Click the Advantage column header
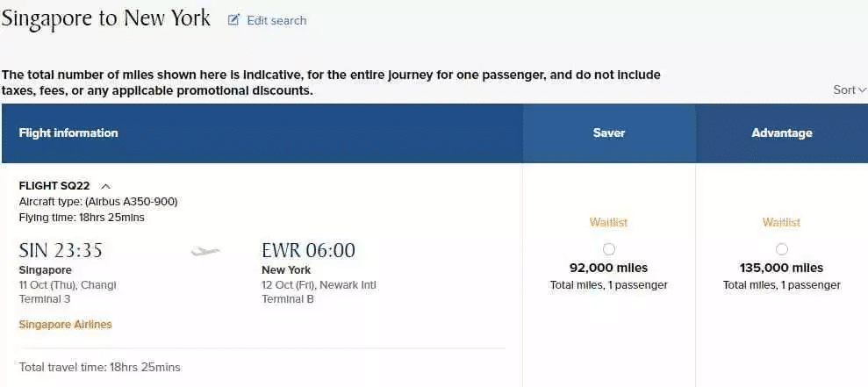Image resolution: width=868 pixels, height=387 pixels. (782, 133)
